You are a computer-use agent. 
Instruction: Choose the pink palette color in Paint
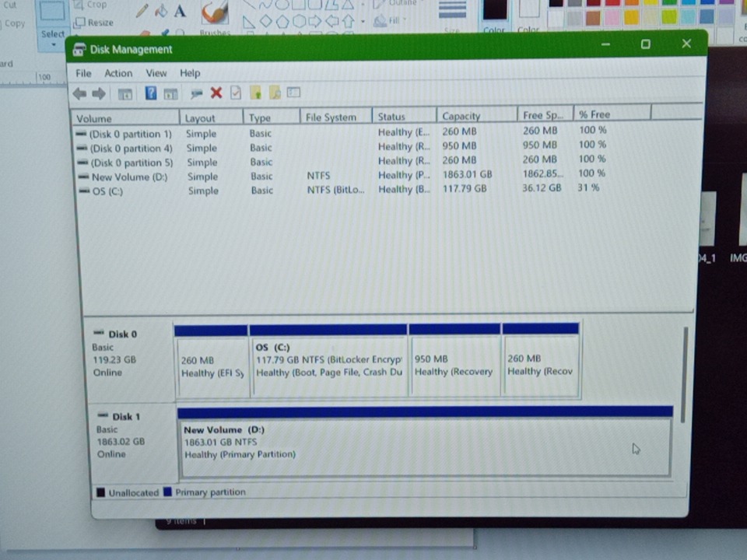click(x=612, y=18)
